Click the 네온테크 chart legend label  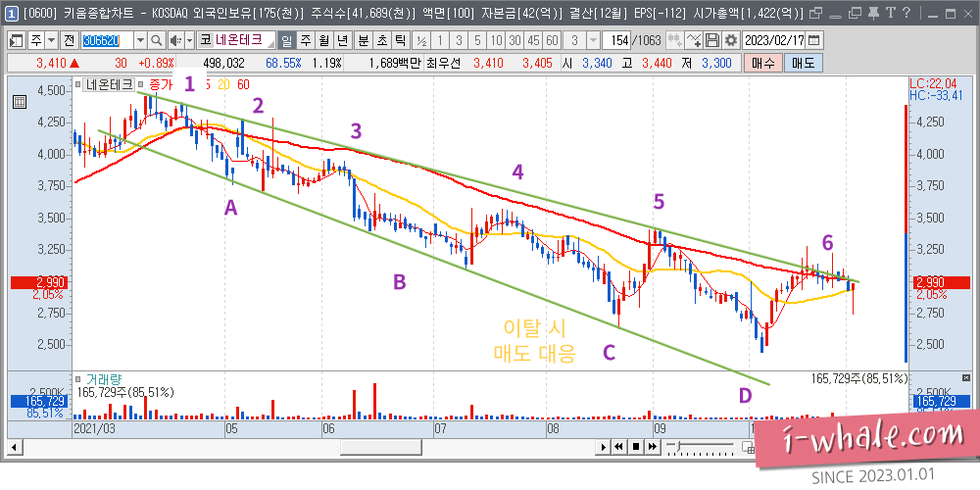[110, 84]
